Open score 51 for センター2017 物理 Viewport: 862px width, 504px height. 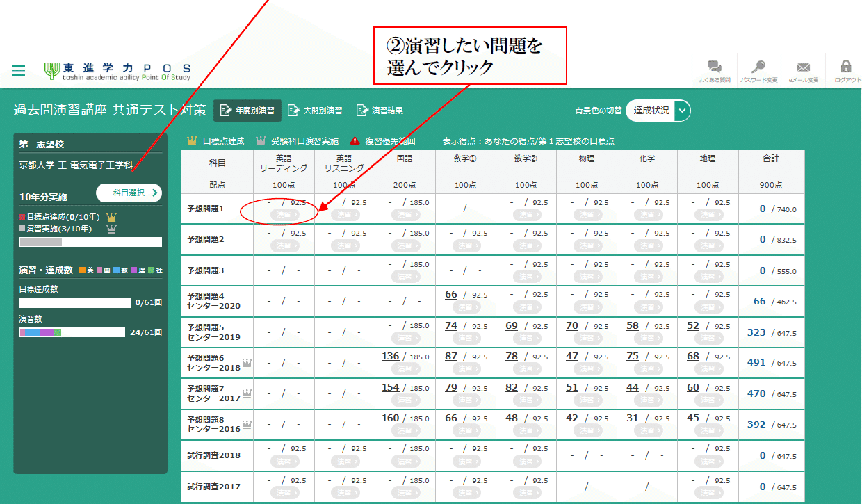tap(572, 387)
